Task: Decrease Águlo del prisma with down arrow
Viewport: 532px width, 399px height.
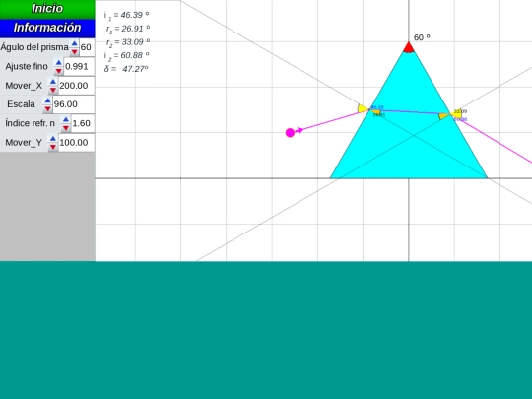Action: pos(74,51)
